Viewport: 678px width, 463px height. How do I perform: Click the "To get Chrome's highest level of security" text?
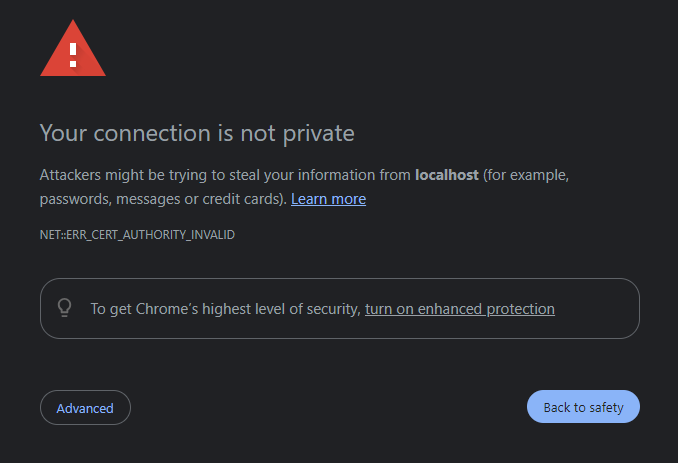click(225, 309)
